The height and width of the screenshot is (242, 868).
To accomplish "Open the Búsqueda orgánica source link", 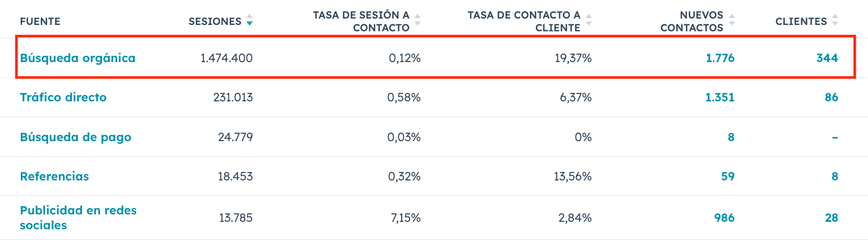I will pyautogui.click(x=77, y=58).
